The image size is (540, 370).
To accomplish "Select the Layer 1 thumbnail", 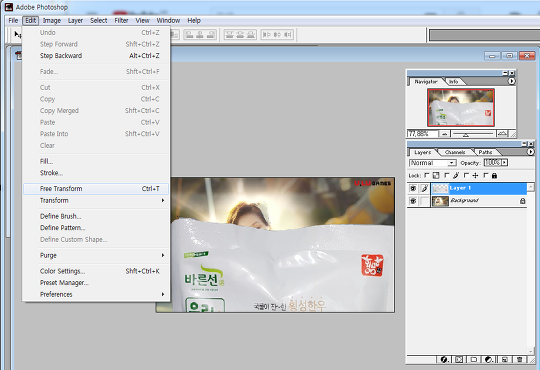I will [440, 188].
